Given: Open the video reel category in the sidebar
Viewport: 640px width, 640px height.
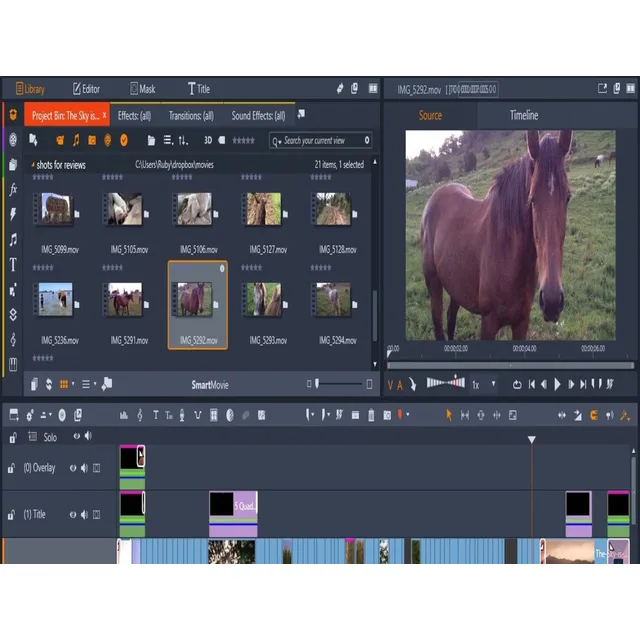Looking at the screenshot, I should 13,140.
